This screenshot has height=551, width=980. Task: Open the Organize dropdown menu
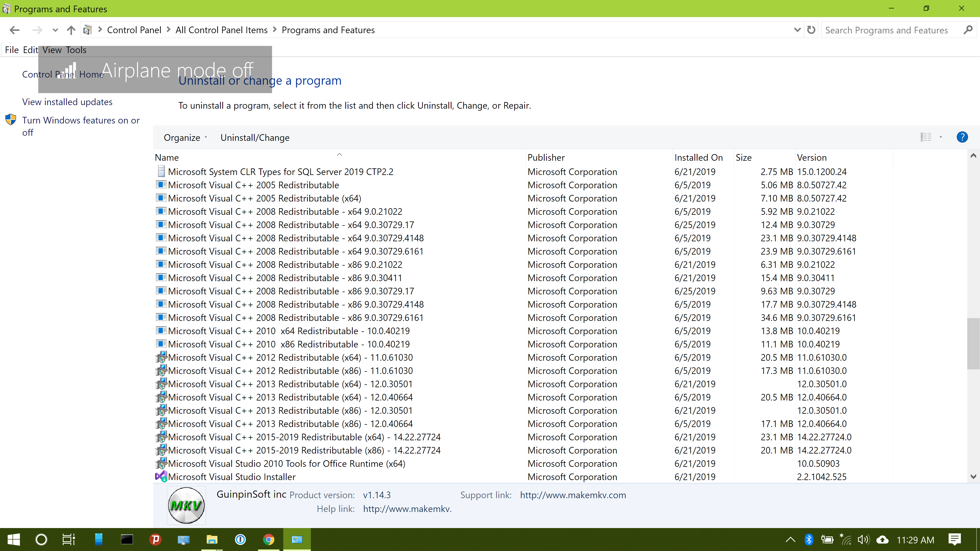(x=185, y=138)
